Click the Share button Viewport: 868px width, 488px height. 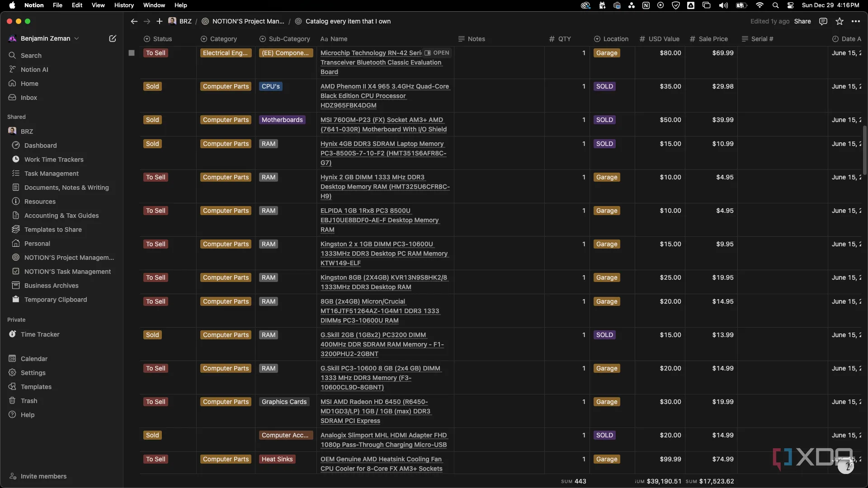[x=802, y=21]
